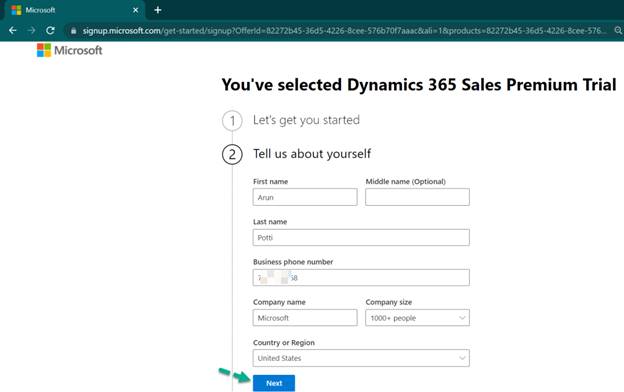Image resolution: width=624 pixels, height=392 pixels.
Task: Go back using browser back arrow
Action: point(13,30)
